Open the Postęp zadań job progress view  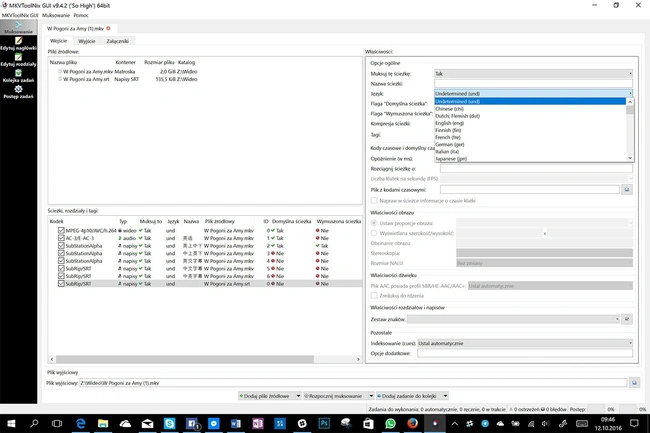click(x=18, y=92)
